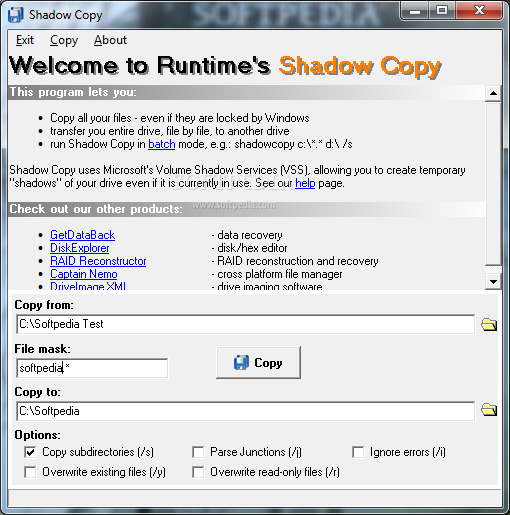The width and height of the screenshot is (510, 515).
Task: Click the File mask input field
Action: click(92, 368)
